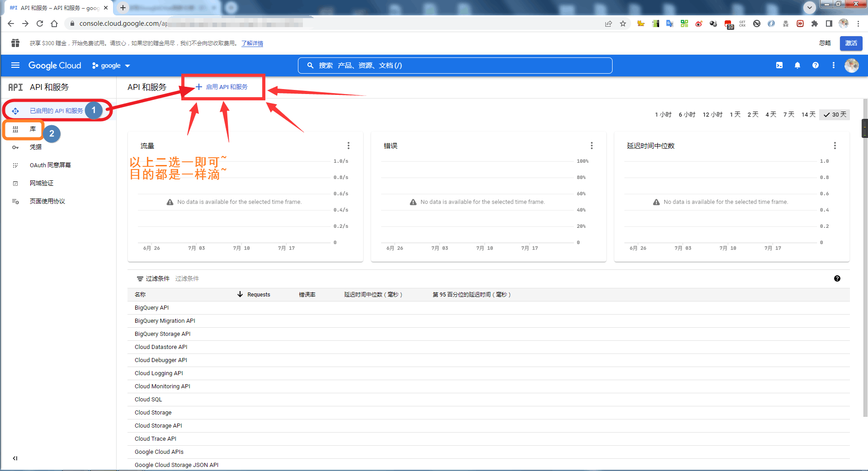Collapse the left sidebar panel

(x=15, y=458)
